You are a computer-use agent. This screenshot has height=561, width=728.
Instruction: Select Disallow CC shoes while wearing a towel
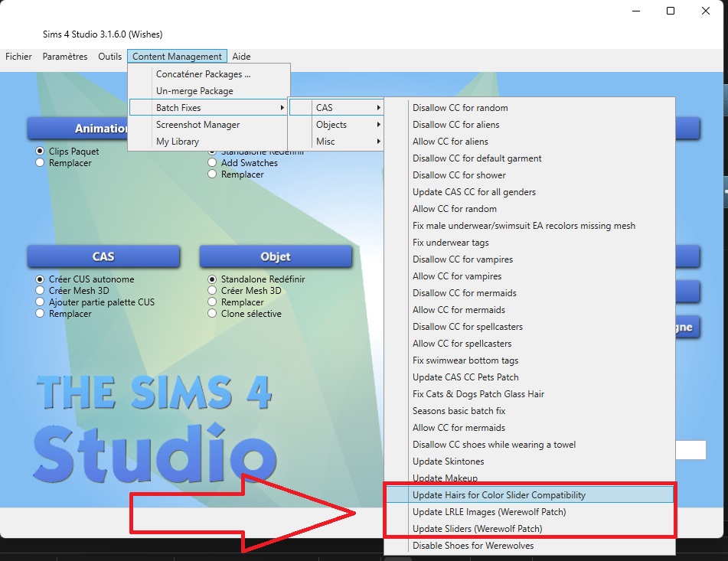click(529, 445)
